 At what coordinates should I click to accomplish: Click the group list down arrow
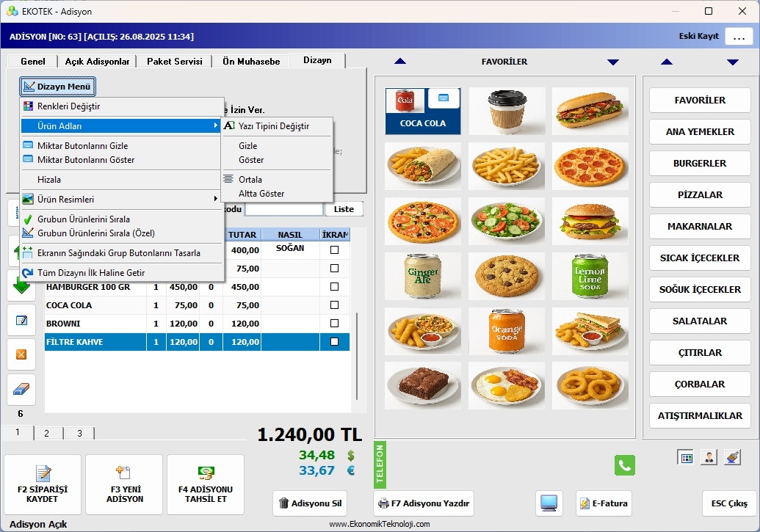[x=733, y=62]
